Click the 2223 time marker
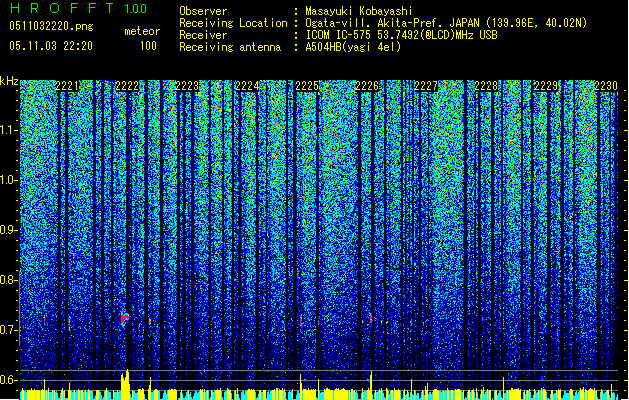This screenshot has width=629, height=400. 187,86
